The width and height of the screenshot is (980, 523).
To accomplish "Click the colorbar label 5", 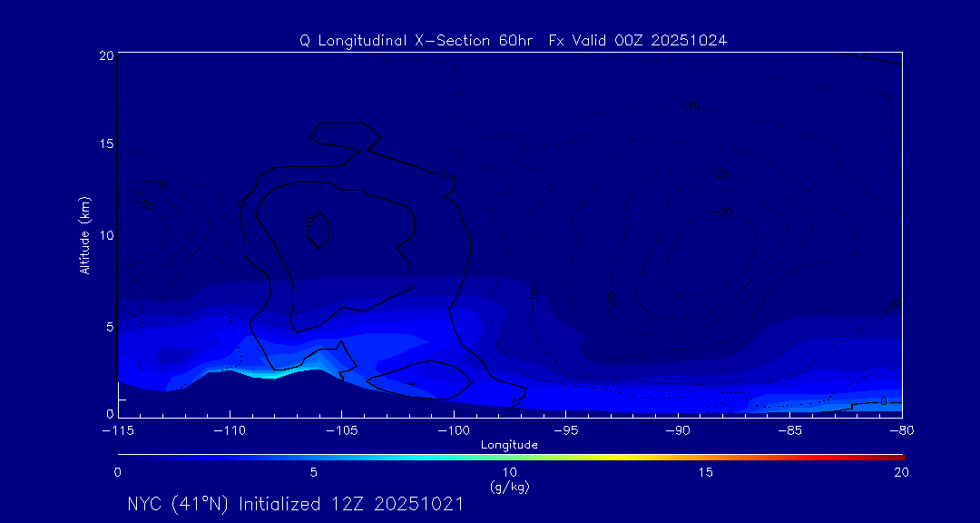I will (313, 472).
